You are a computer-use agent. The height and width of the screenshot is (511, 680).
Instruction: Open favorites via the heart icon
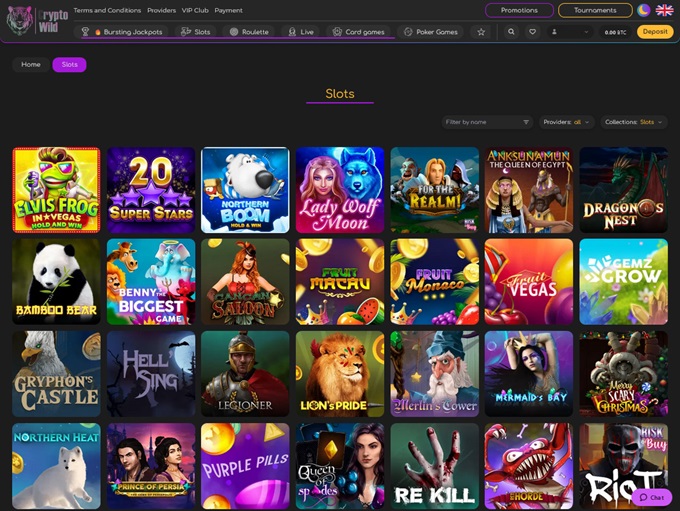click(x=532, y=32)
